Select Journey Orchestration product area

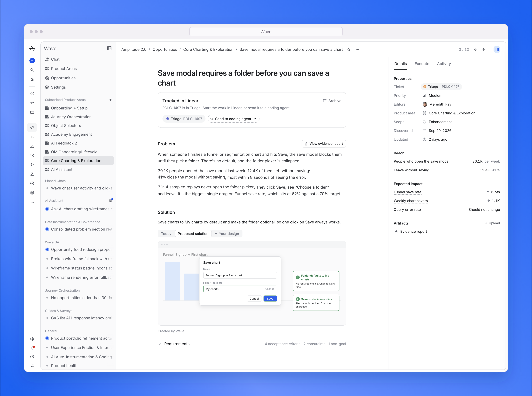[78, 117]
